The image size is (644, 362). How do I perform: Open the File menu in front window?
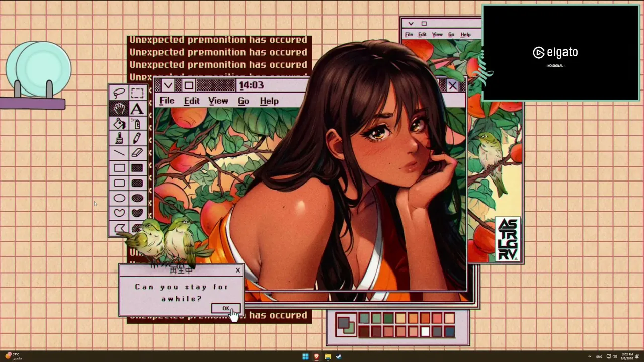167,101
